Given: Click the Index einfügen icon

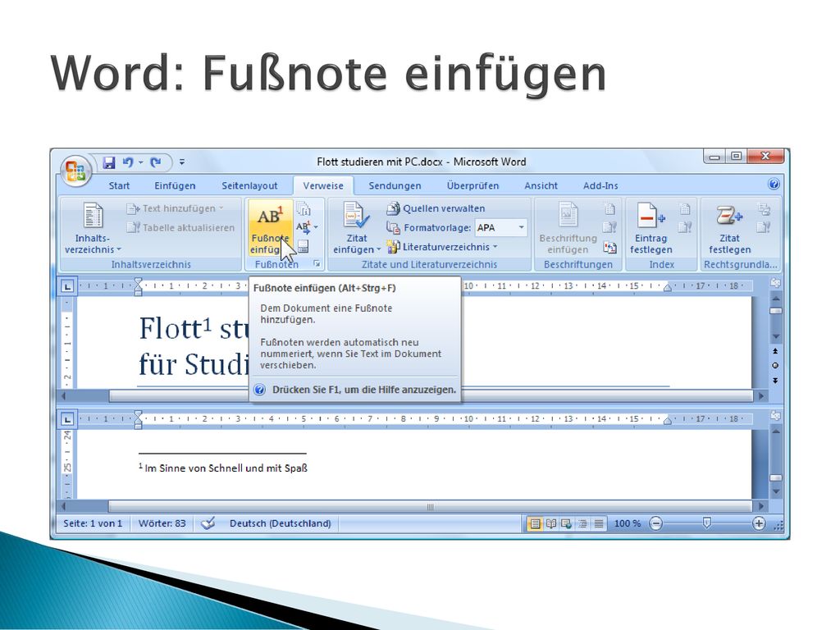Looking at the screenshot, I should [x=685, y=208].
